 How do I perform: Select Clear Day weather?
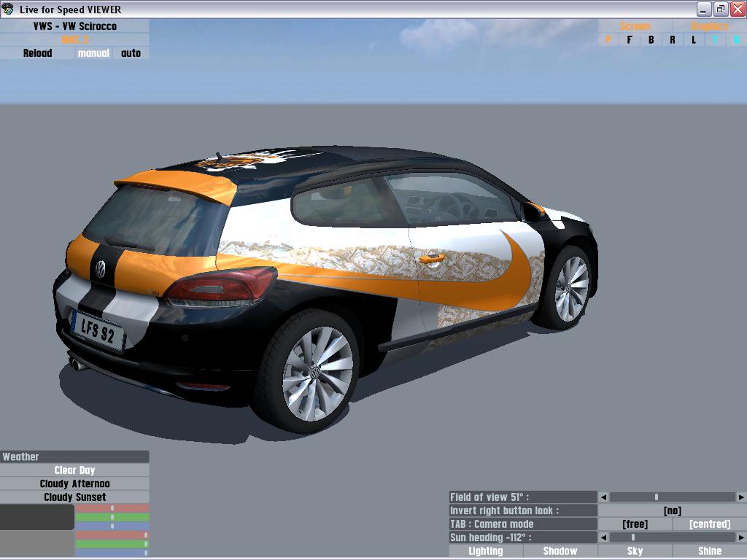point(75,470)
